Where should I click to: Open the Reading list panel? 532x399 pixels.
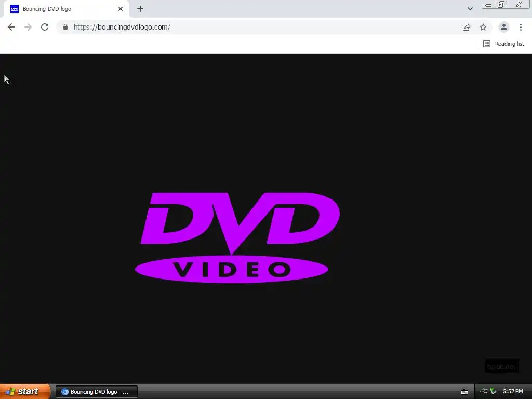coord(503,44)
